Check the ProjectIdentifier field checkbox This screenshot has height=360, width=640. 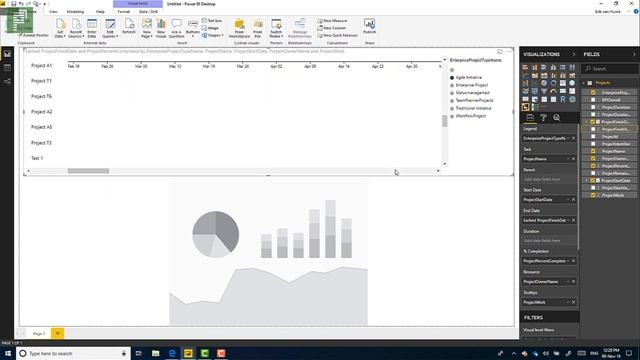pos(593,144)
